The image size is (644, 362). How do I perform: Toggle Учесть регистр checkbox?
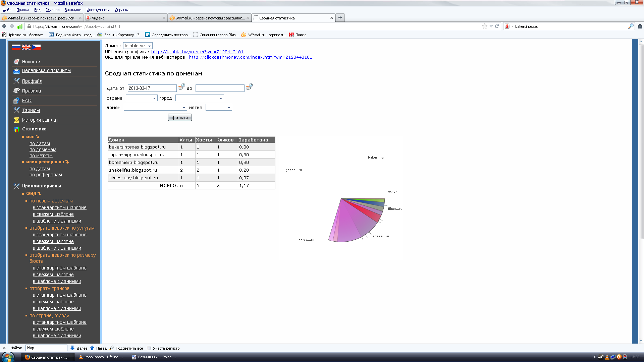click(x=149, y=348)
